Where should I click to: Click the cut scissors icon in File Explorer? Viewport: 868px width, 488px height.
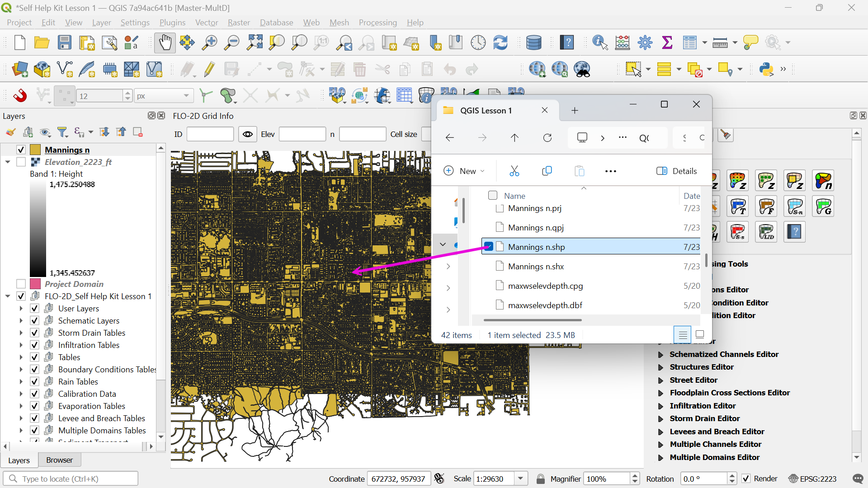pyautogui.click(x=514, y=171)
